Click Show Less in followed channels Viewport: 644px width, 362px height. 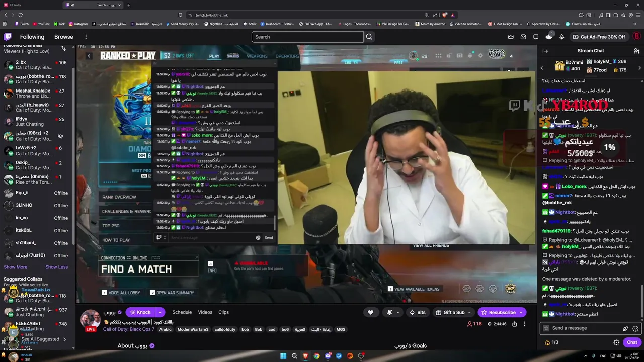[56, 267]
